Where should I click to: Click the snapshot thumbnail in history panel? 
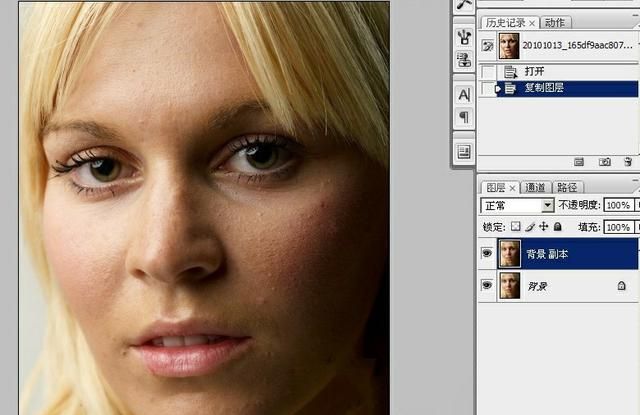point(509,46)
